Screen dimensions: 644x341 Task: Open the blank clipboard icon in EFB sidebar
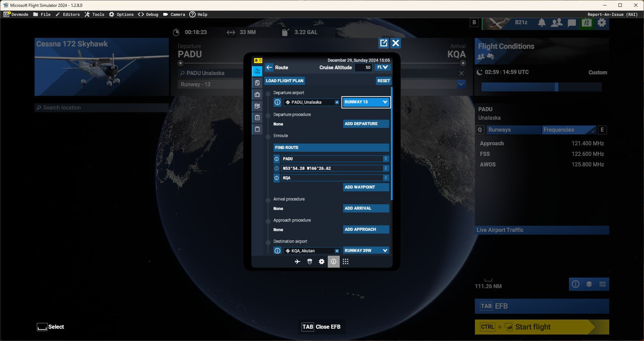click(x=257, y=129)
